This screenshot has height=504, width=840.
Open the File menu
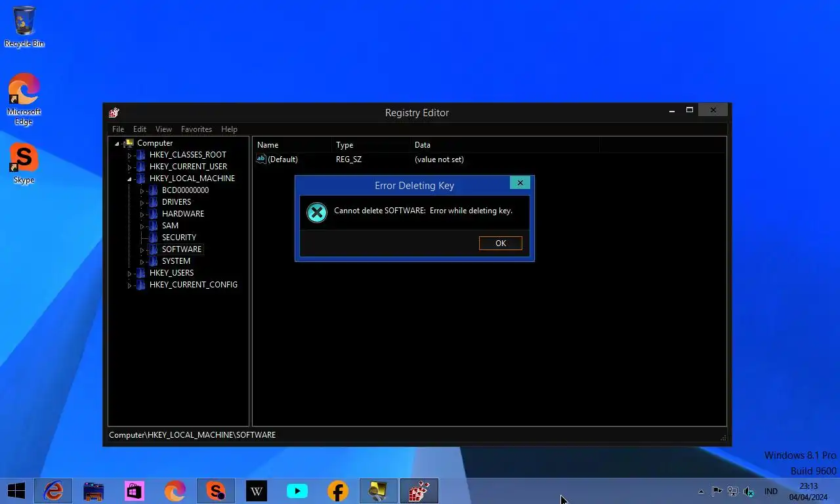pos(118,129)
